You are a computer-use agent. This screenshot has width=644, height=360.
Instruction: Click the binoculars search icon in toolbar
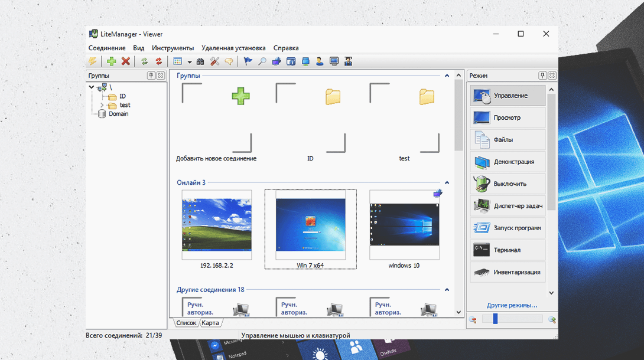coord(200,61)
